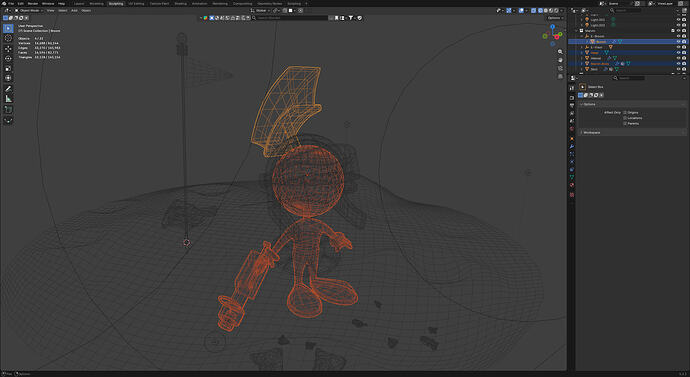Switch to the Shading workspace tab

pos(180,4)
